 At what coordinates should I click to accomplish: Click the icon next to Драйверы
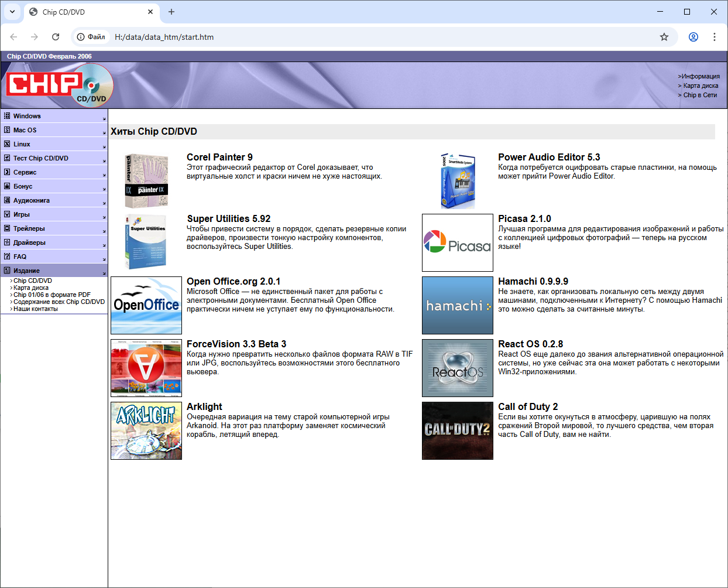point(7,242)
